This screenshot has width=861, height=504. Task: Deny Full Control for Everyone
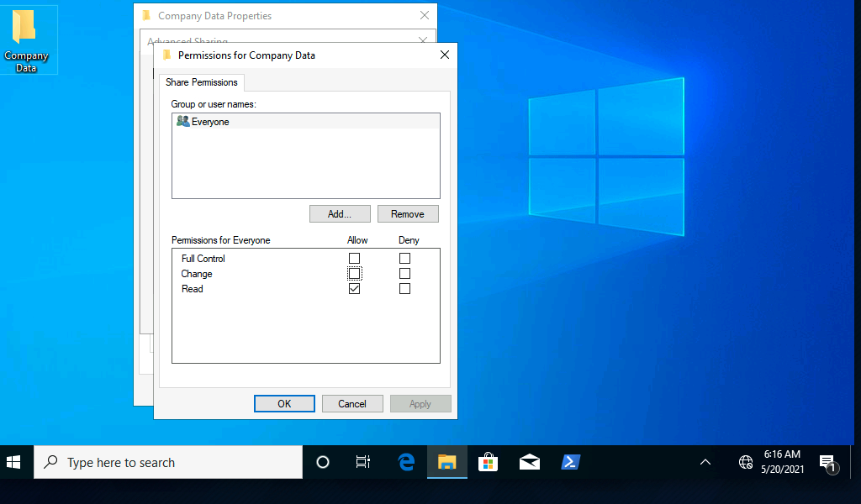coord(404,259)
